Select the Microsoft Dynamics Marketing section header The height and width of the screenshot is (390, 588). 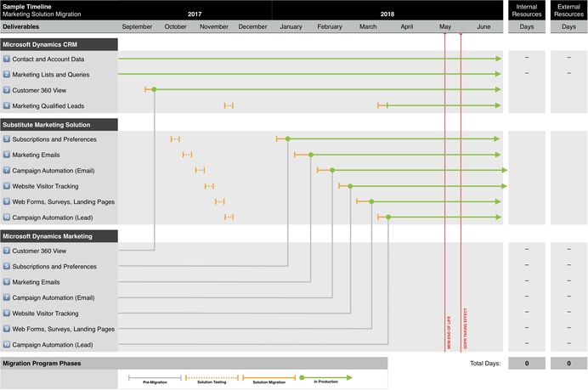click(59, 236)
